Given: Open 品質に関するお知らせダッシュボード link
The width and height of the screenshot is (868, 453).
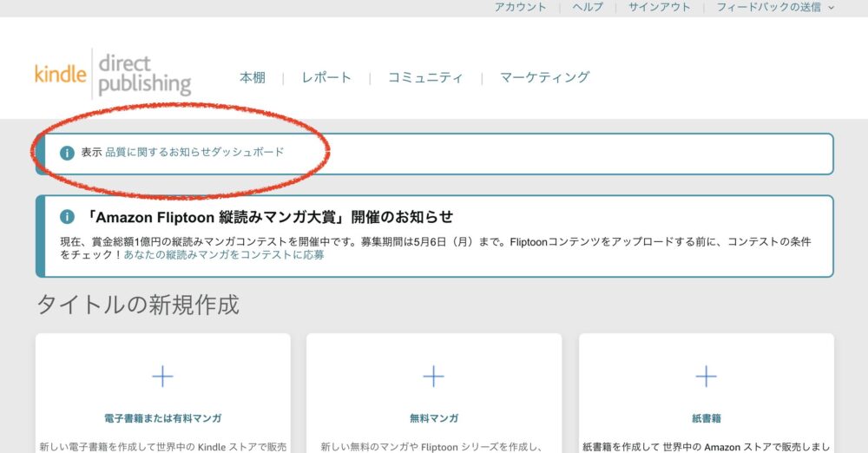Looking at the screenshot, I should [194, 152].
